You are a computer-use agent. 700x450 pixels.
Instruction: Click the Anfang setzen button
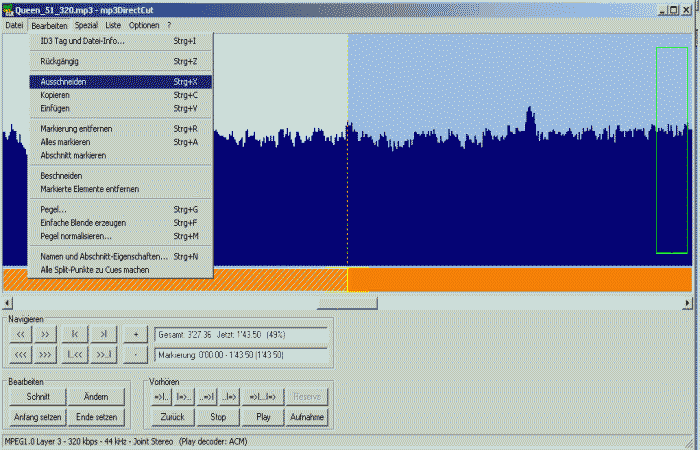(x=38, y=416)
